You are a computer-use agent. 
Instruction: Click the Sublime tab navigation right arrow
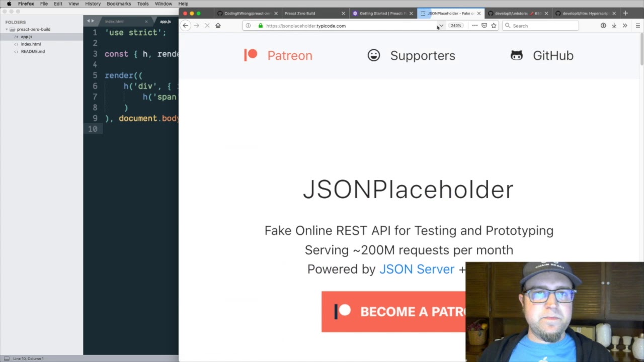[93, 21]
